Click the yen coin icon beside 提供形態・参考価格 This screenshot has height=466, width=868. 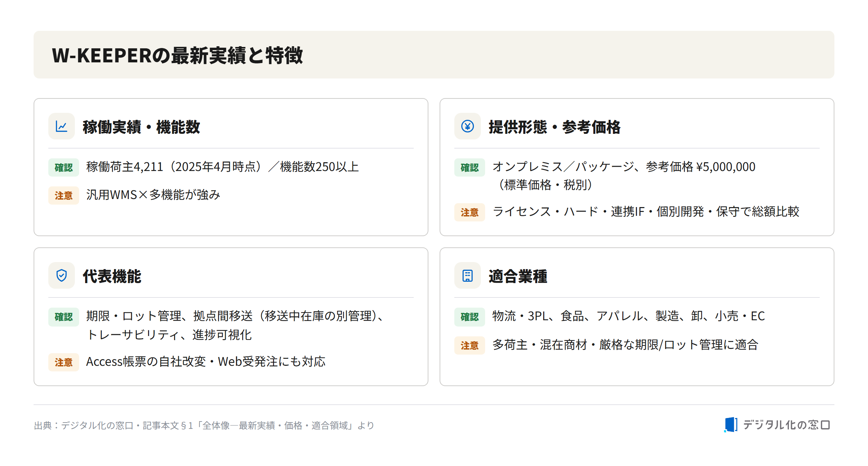(468, 126)
